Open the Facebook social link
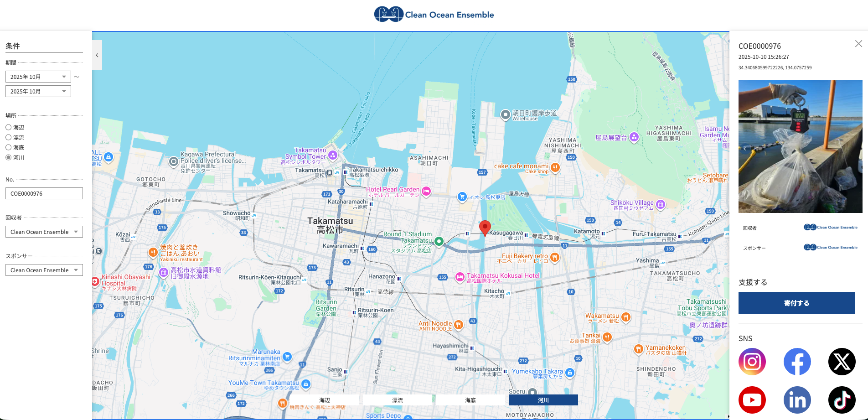Viewport: 868px width, 420px height. pyautogui.click(x=797, y=362)
